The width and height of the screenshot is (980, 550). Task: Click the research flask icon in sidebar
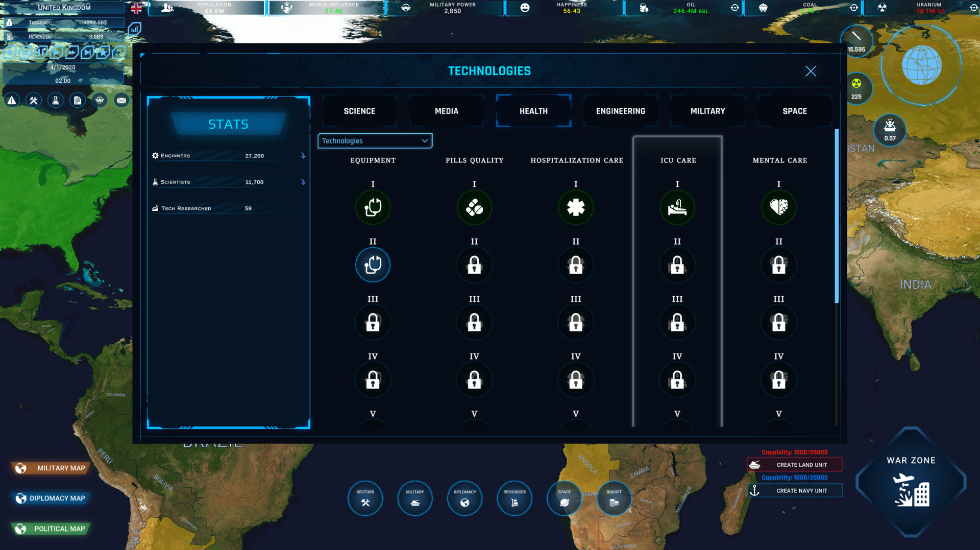(55, 100)
